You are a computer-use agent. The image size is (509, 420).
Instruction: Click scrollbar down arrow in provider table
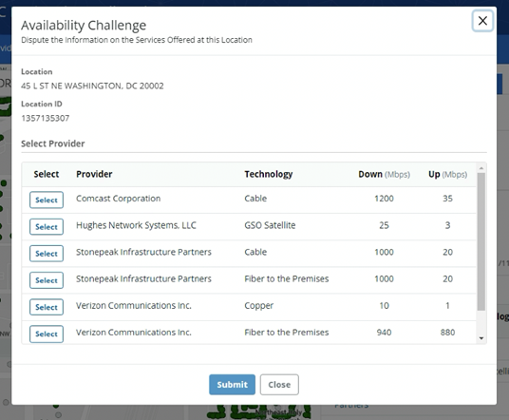coord(481,338)
